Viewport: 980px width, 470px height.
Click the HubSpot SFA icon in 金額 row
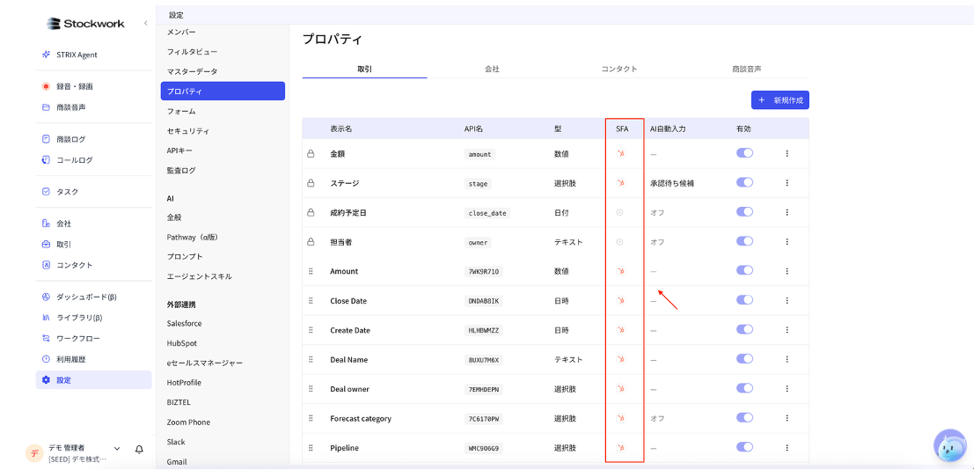tap(620, 154)
